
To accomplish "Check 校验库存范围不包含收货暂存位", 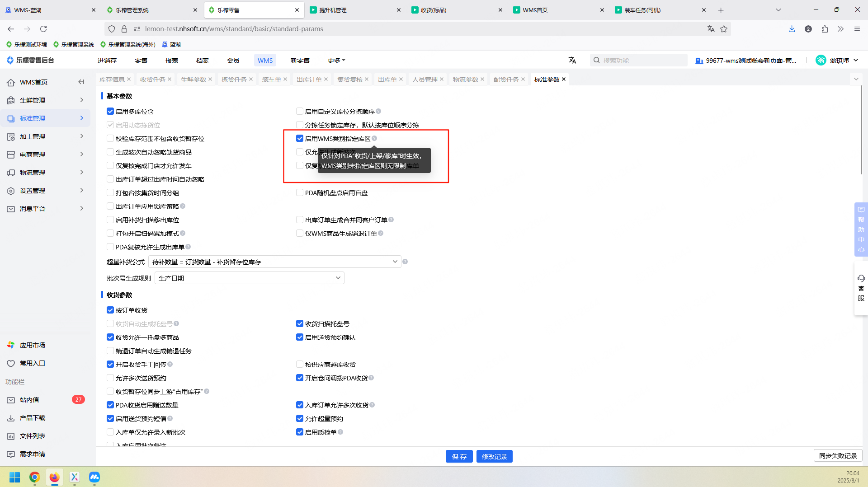I will click(110, 138).
